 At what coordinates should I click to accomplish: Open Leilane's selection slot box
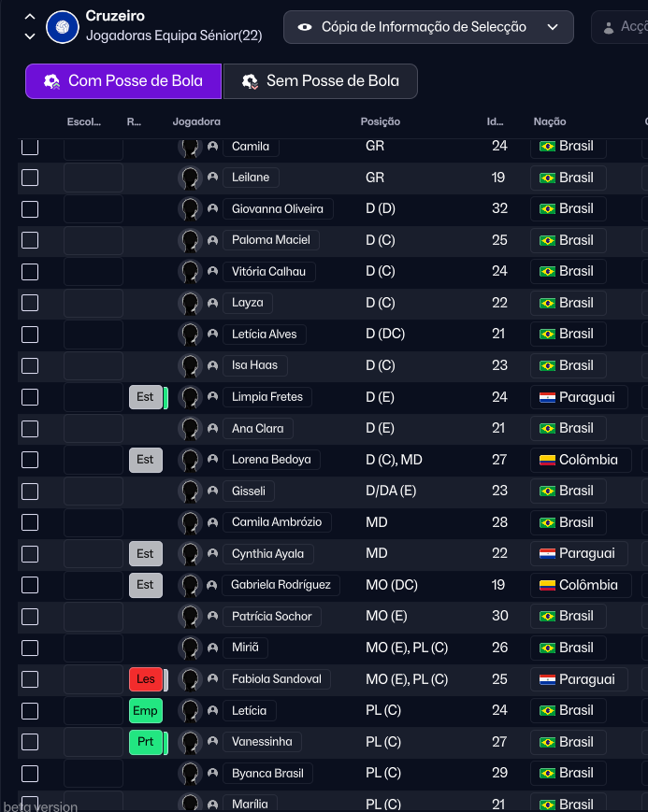94,178
